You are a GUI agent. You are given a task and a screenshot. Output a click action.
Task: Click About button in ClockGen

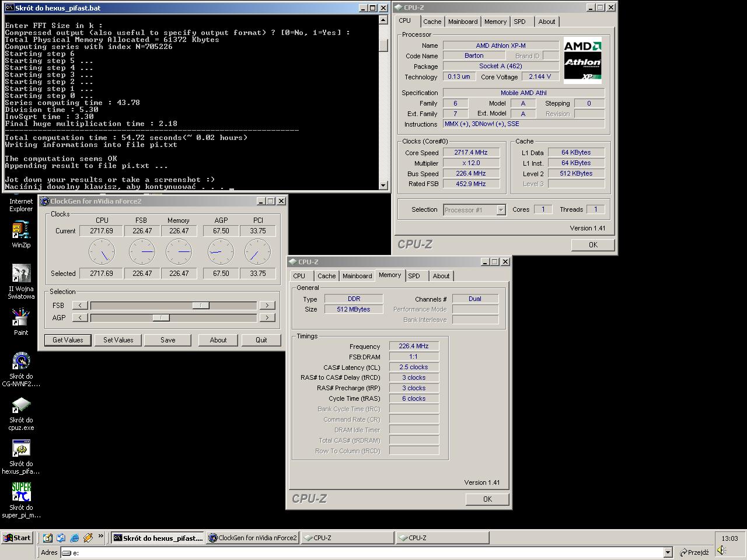click(218, 340)
